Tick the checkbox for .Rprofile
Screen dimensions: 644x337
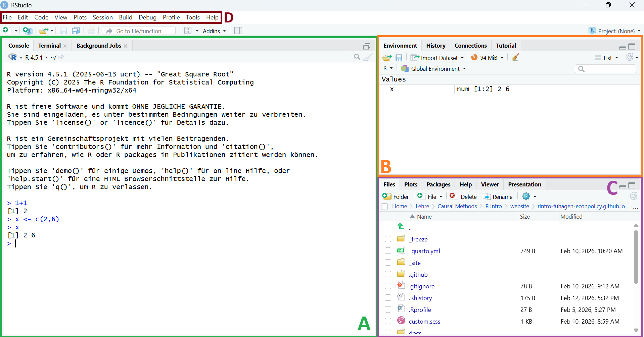pyautogui.click(x=388, y=309)
